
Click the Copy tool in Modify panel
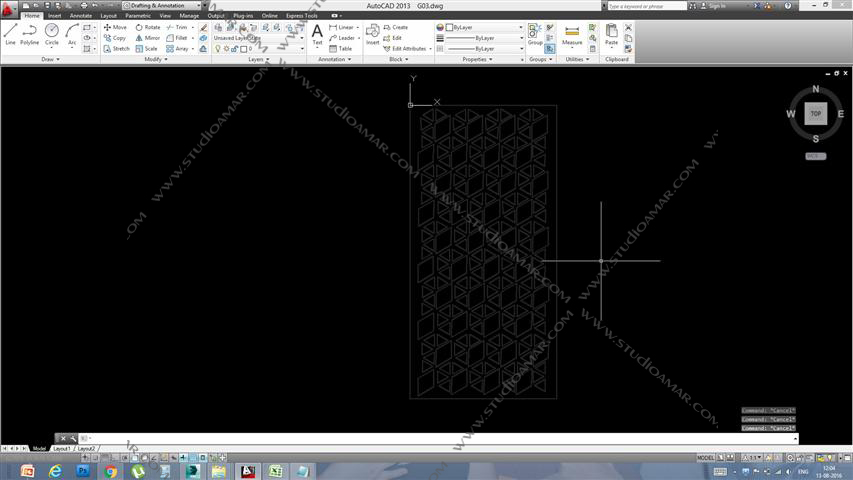click(x=115, y=38)
